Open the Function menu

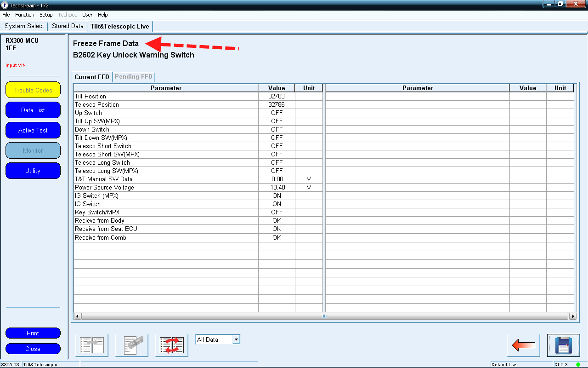pyautogui.click(x=25, y=15)
